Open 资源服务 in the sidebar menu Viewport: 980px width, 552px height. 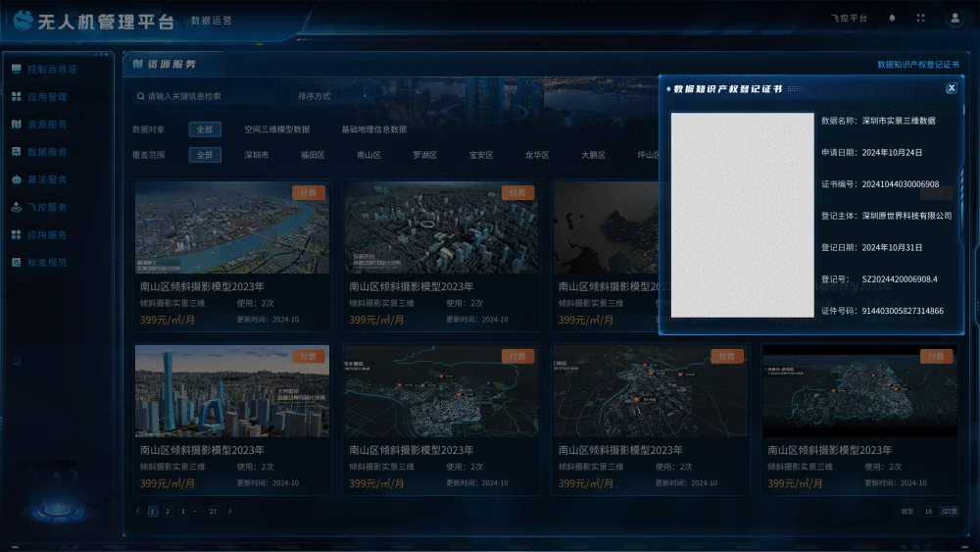tap(47, 125)
